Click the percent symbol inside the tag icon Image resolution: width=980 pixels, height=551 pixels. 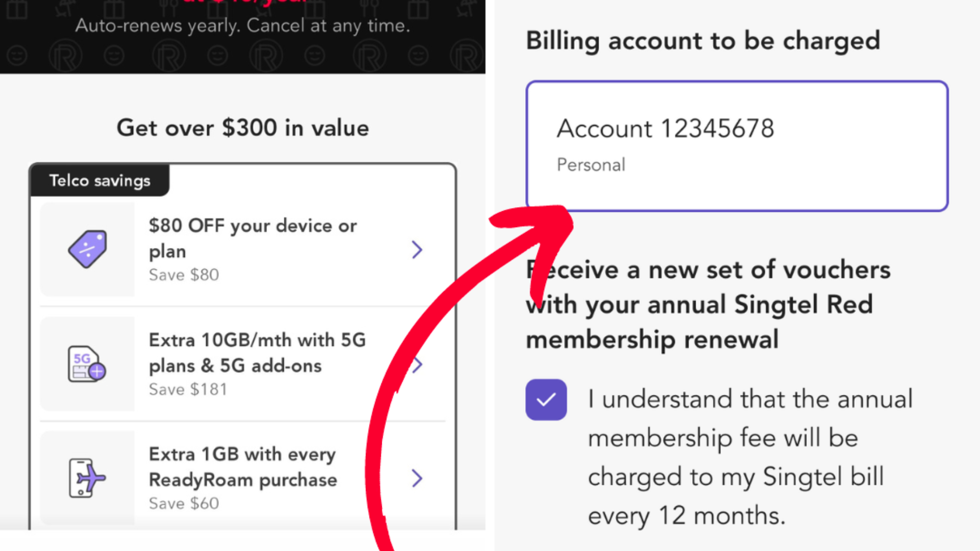coord(88,249)
